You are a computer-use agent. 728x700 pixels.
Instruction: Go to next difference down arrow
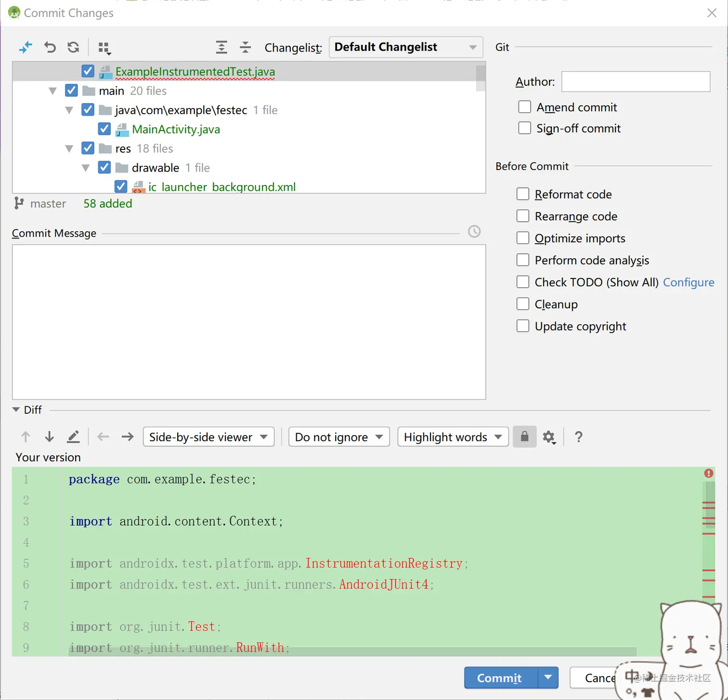click(49, 437)
